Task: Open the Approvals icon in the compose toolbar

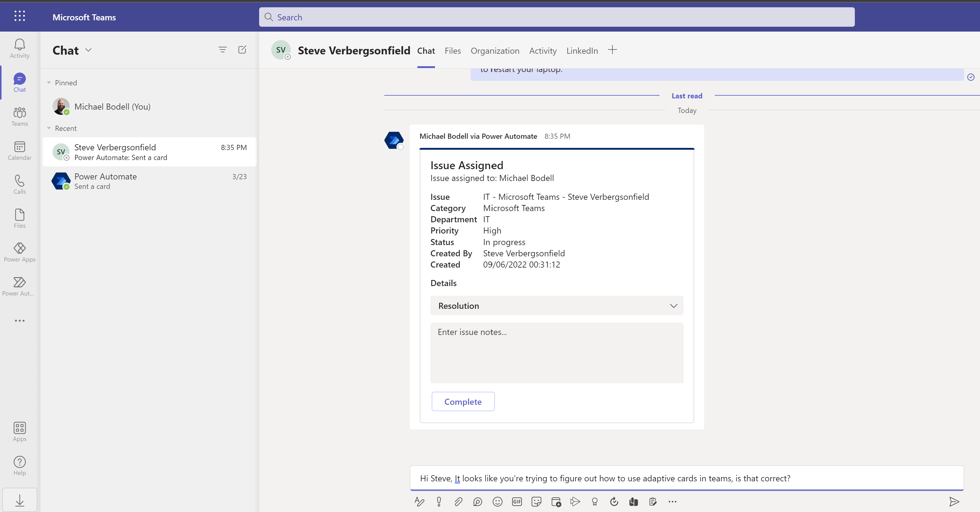Action: point(614,502)
